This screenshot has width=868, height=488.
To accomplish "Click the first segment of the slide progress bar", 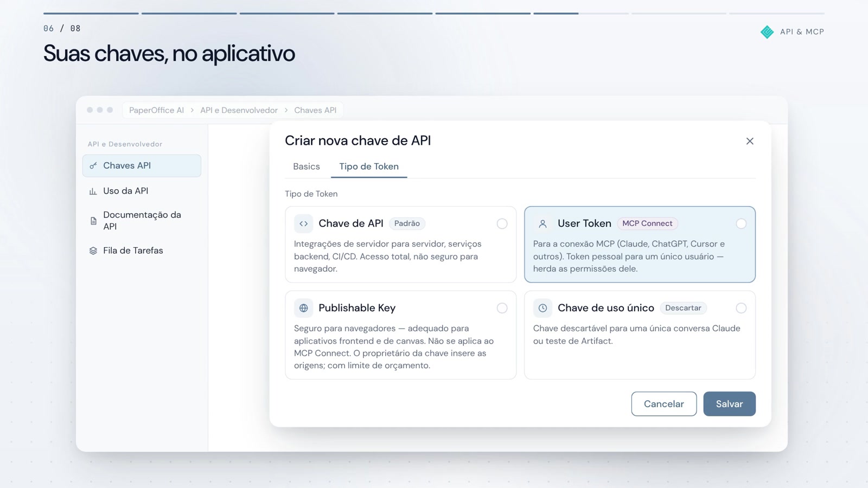I will (x=91, y=13).
